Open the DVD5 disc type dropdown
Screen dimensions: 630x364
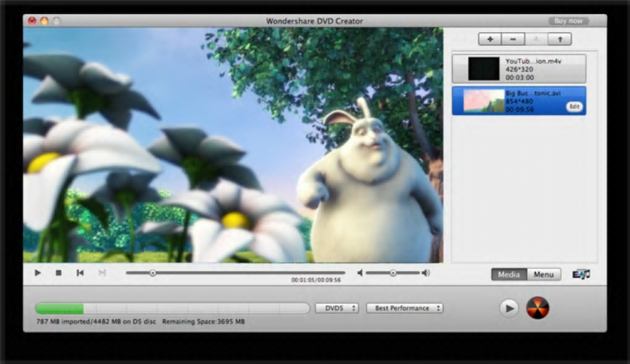[337, 308]
